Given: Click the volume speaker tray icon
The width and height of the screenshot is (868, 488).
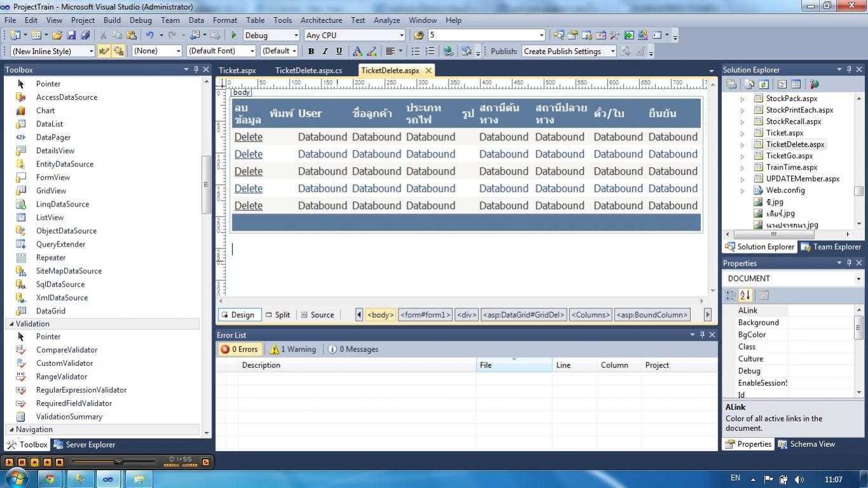Looking at the screenshot, I should click(x=799, y=479).
